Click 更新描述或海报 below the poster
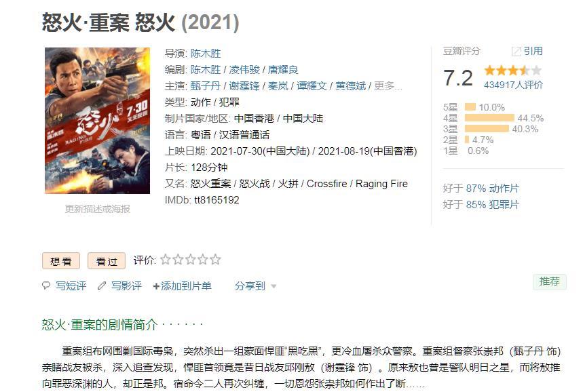Screen dimensions: 583x392 98,209
